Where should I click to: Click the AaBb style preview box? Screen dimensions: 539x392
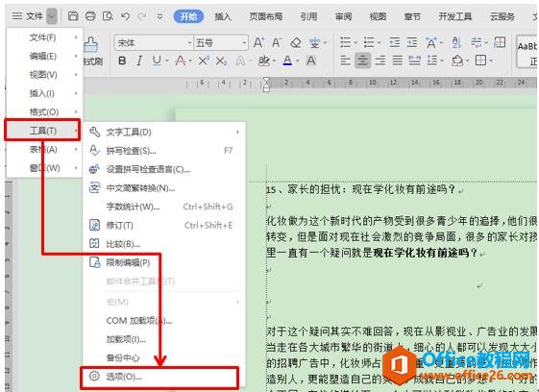(527, 52)
